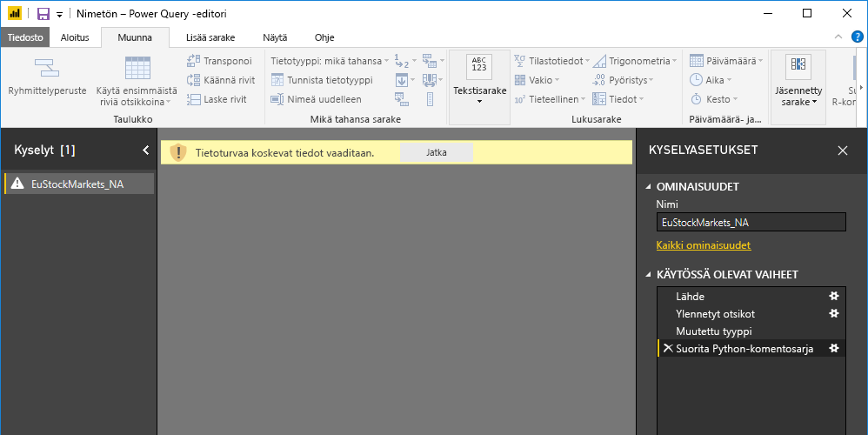The height and width of the screenshot is (435, 868).
Task: Click the Vakio standard calculator icon
Action: tap(520, 80)
